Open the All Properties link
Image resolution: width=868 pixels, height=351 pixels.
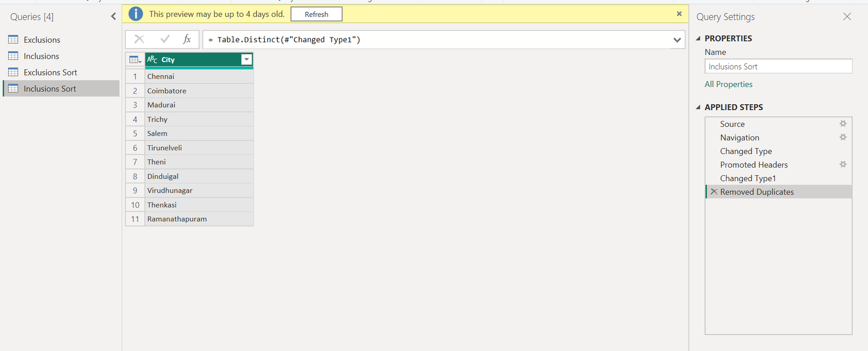click(x=729, y=84)
